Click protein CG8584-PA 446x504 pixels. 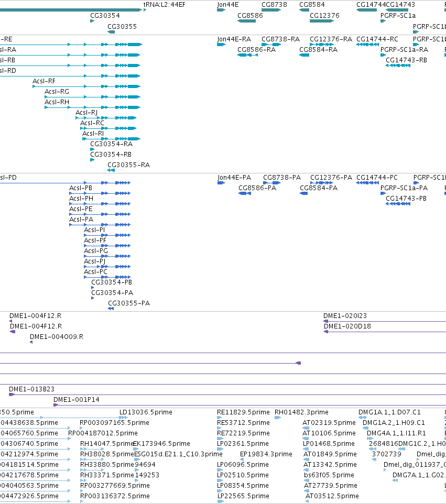click(319, 188)
